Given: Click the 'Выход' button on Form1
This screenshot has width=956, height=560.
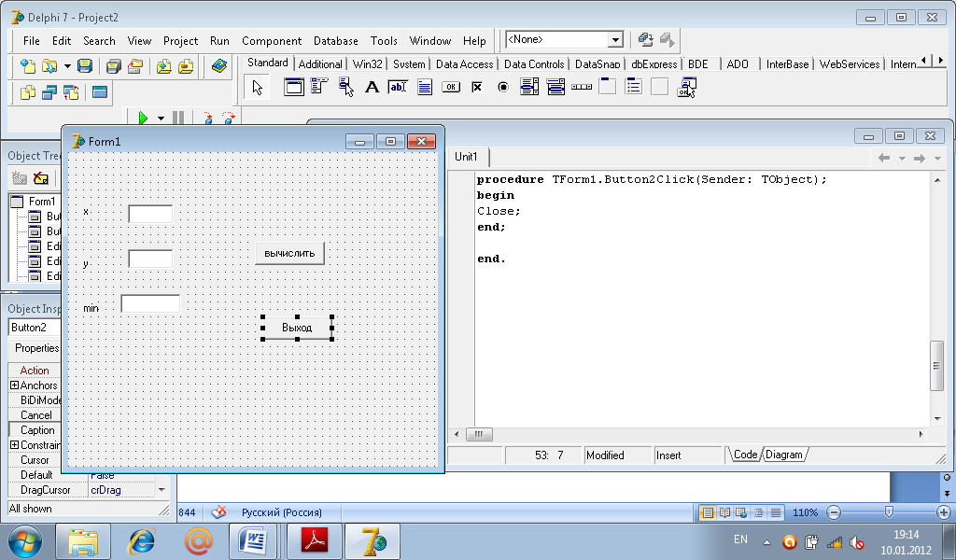Looking at the screenshot, I should (x=297, y=328).
